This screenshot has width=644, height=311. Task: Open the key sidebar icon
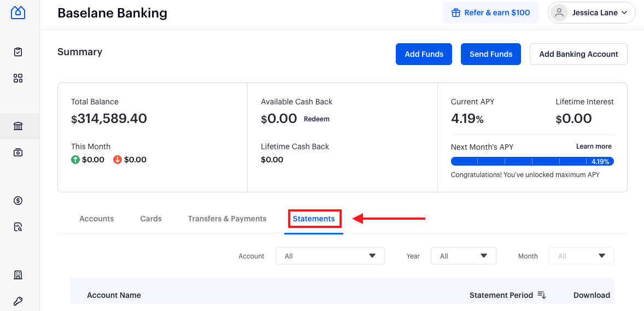[x=18, y=302]
